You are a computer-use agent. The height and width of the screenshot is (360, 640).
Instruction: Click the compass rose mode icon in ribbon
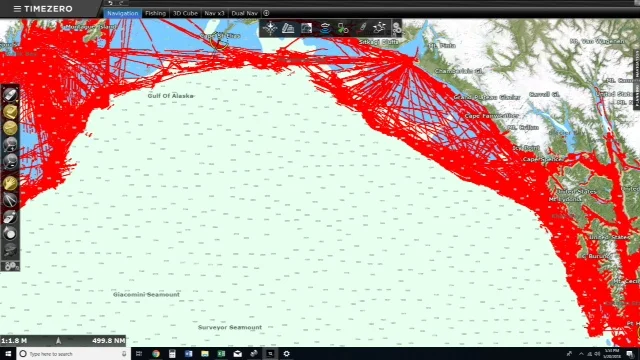pyautogui.click(x=270, y=28)
